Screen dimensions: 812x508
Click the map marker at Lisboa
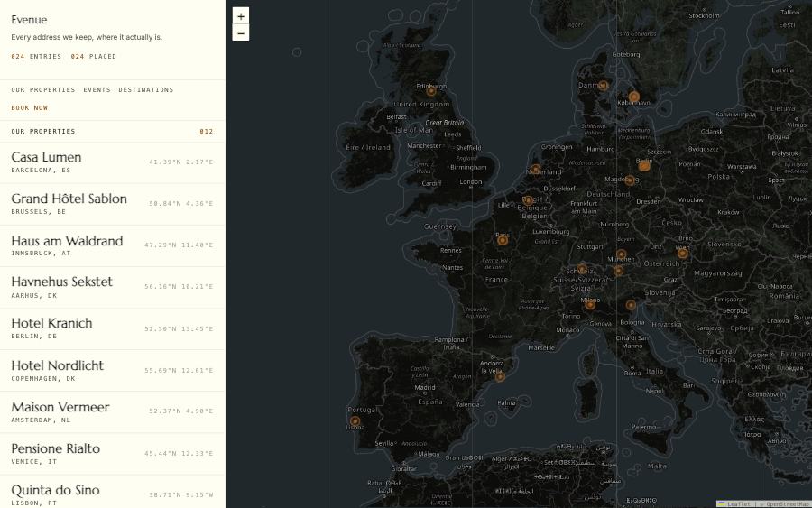(355, 421)
